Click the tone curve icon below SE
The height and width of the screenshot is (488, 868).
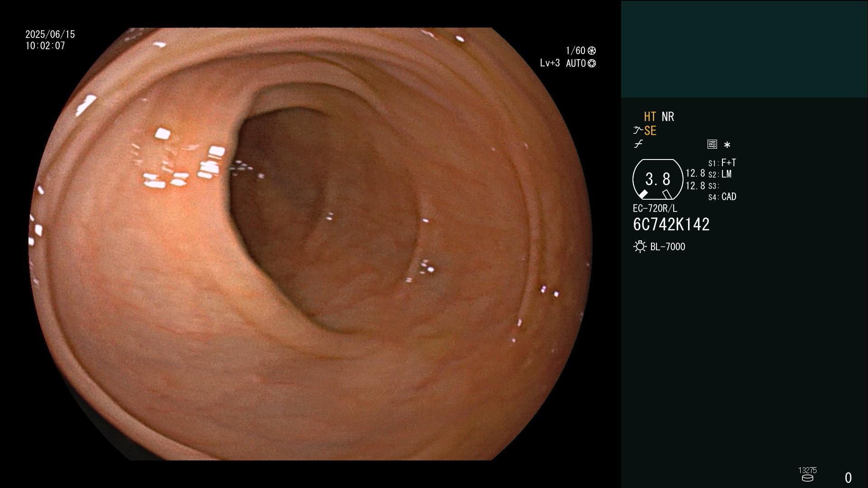point(638,144)
